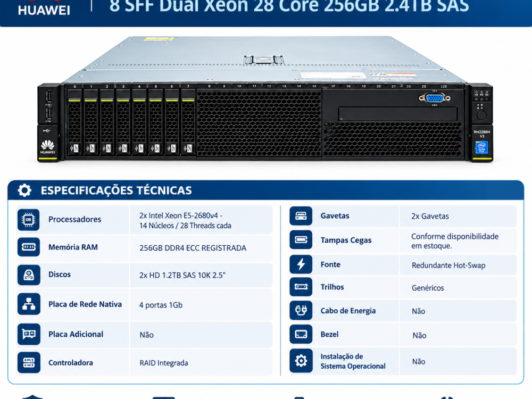Screen dimensions: 532x399
Task: Click the RH2288H V3 model label on server
Action: [482, 134]
